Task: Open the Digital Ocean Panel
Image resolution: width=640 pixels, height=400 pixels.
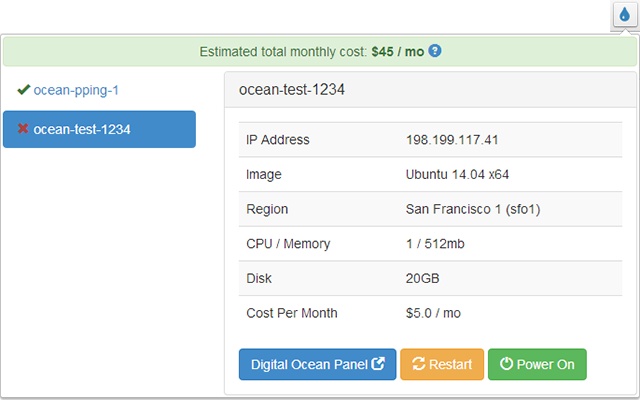Action: coord(318,364)
